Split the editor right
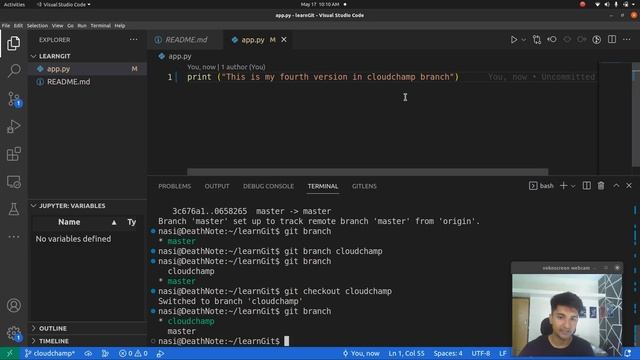The image size is (640, 360). (612, 40)
